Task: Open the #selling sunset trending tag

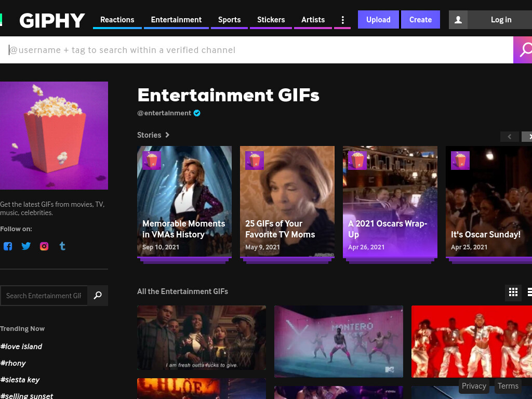Action: (26, 395)
